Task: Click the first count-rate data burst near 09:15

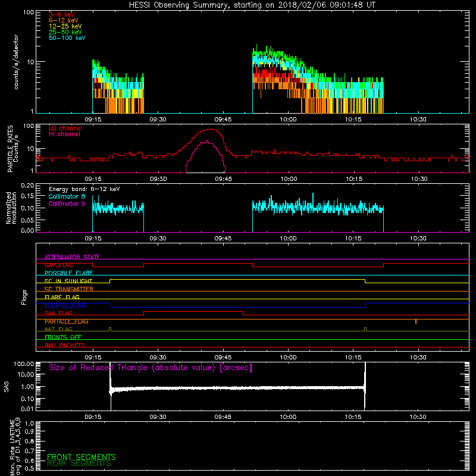Action: (118, 86)
